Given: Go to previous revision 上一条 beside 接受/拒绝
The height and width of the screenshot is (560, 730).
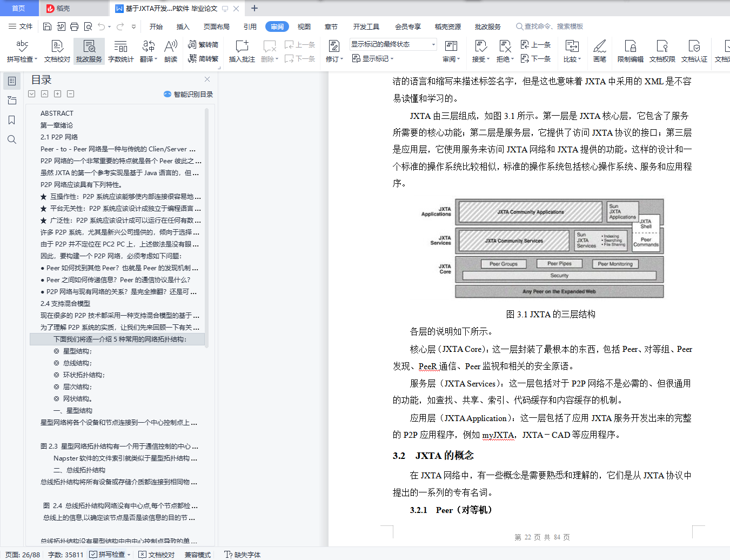Looking at the screenshot, I should (x=535, y=44).
